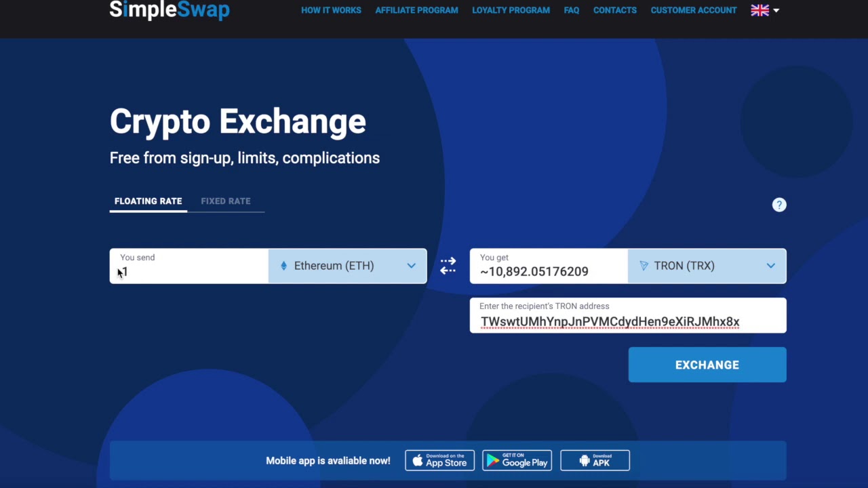
Task: Click the Ethereum diamond icon
Action: [283, 266]
